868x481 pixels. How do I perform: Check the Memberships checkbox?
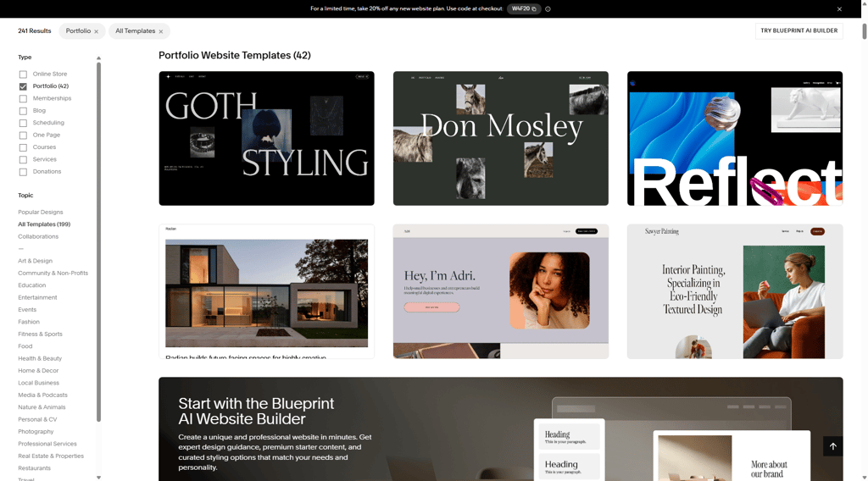[23, 98]
